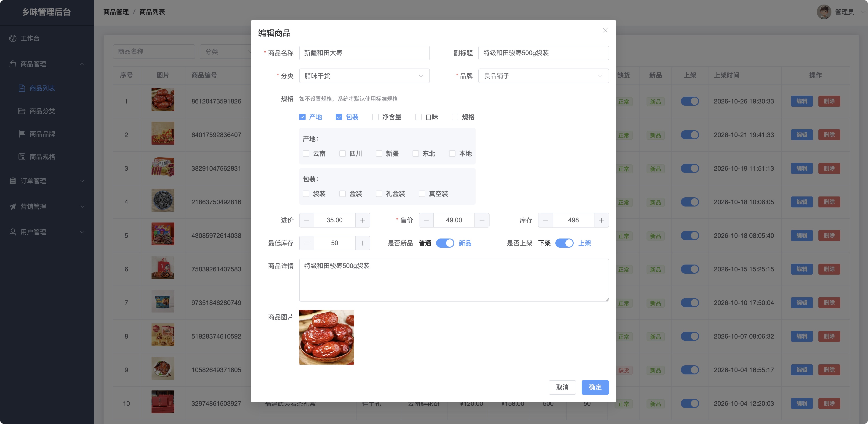Uncheck the 产地 spec checkbox
Viewport: 868px width, 424px height.
click(302, 117)
